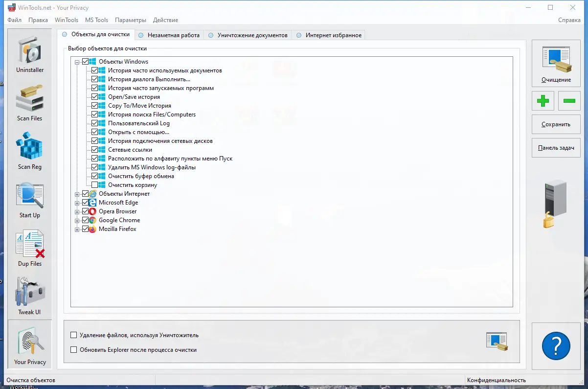Click the green plus icon button

tap(543, 101)
